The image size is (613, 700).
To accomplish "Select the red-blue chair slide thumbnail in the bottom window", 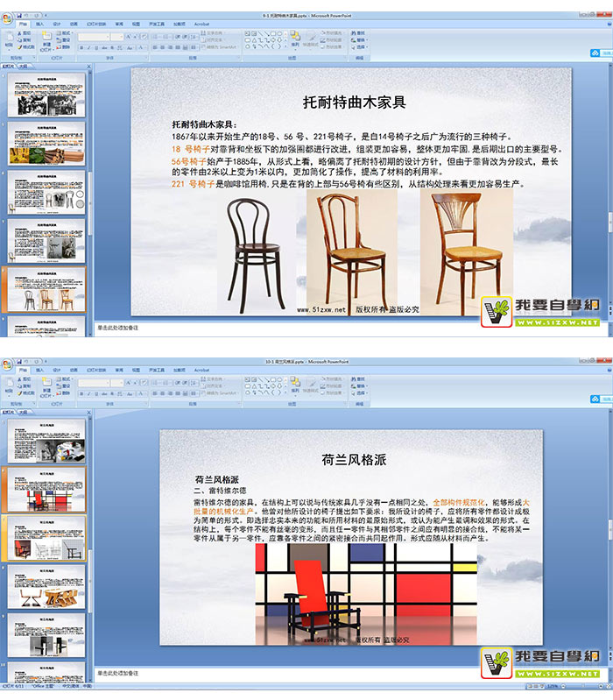I will coord(46,490).
